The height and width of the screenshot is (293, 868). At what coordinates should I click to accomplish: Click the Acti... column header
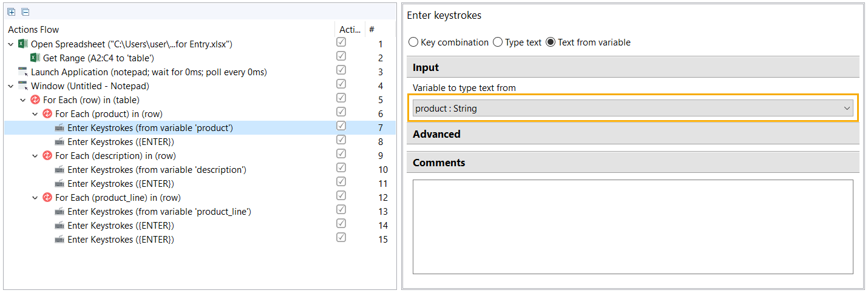(x=350, y=29)
